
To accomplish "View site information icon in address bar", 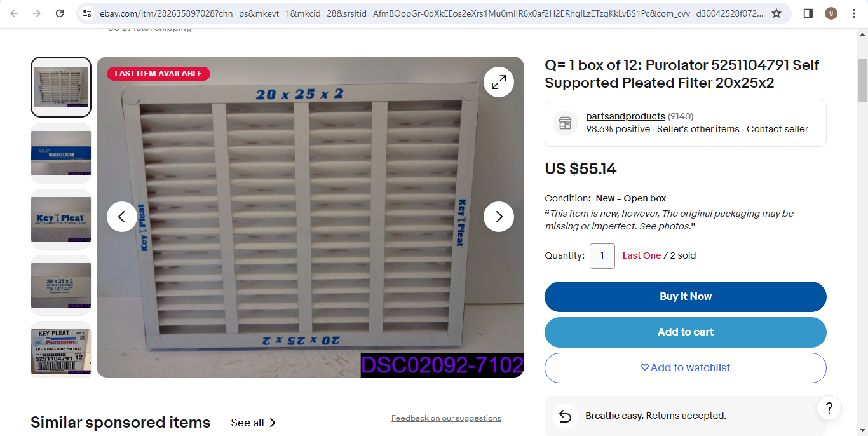I will [88, 13].
